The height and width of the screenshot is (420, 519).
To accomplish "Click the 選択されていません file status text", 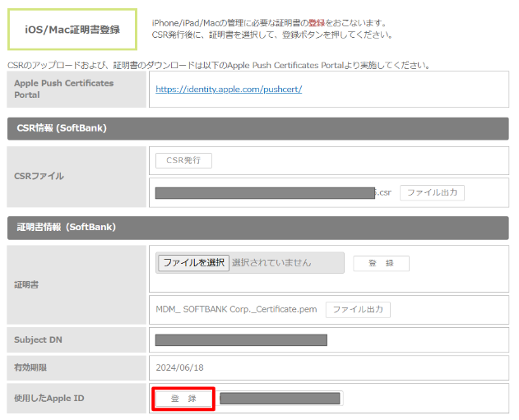I will pyautogui.click(x=271, y=263).
